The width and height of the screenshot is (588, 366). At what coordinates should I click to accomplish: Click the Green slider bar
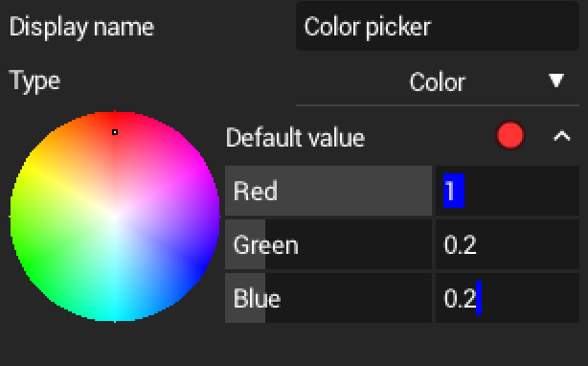(x=328, y=244)
